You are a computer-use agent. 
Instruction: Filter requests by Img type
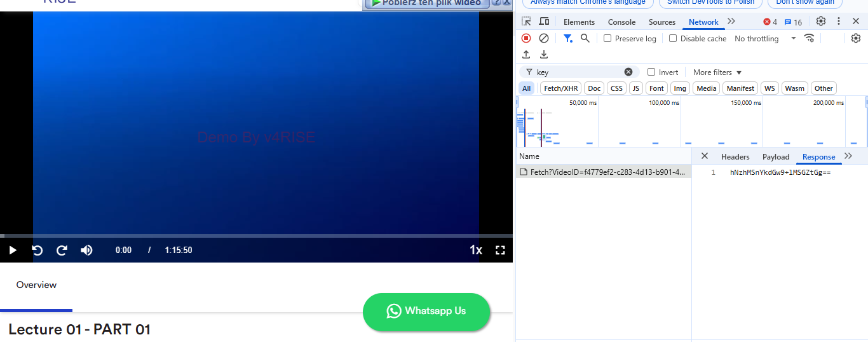click(680, 88)
